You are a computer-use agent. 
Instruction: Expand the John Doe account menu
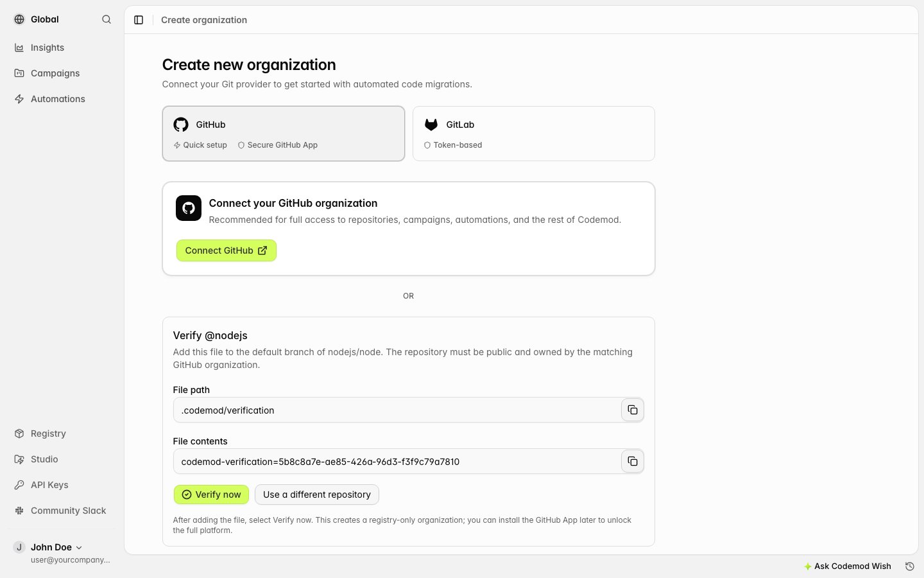point(62,552)
